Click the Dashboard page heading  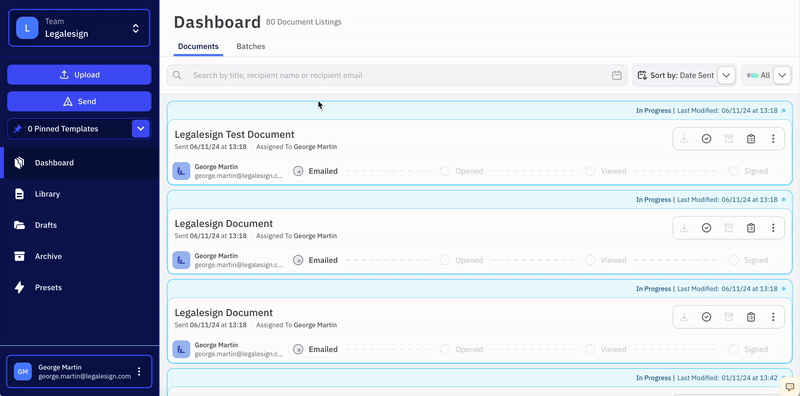click(217, 22)
